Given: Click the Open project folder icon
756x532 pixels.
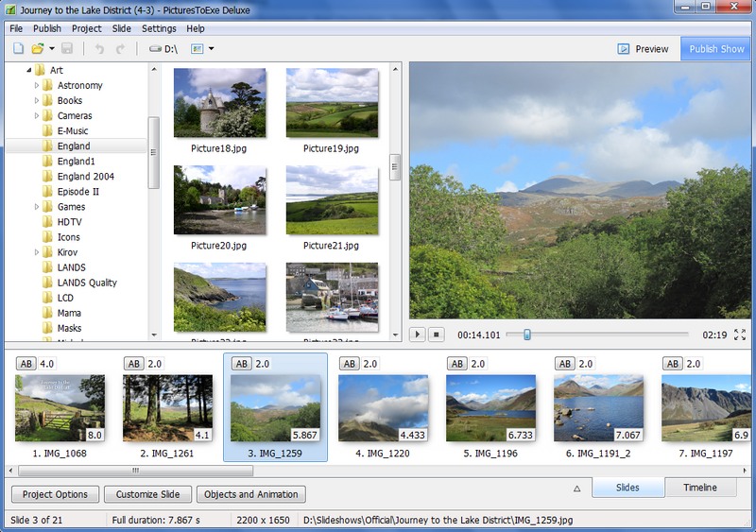Looking at the screenshot, I should 38,48.
